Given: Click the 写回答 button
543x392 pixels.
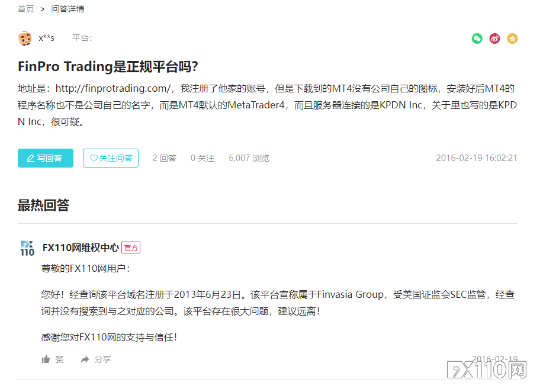Looking at the screenshot, I should click(46, 158).
